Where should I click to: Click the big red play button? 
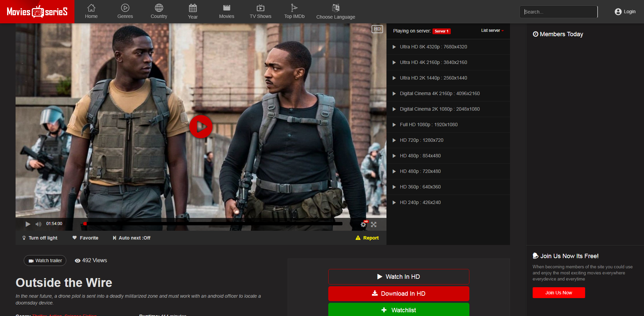pyautogui.click(x=201, y=127)
